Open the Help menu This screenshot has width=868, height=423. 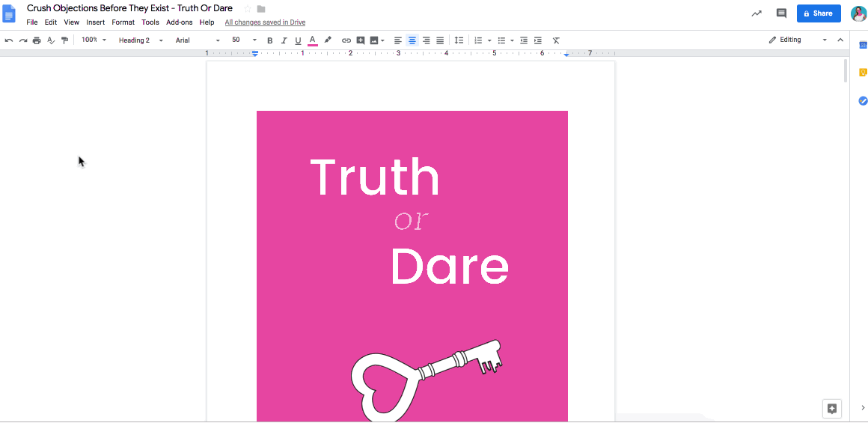[x=207, y=22]
